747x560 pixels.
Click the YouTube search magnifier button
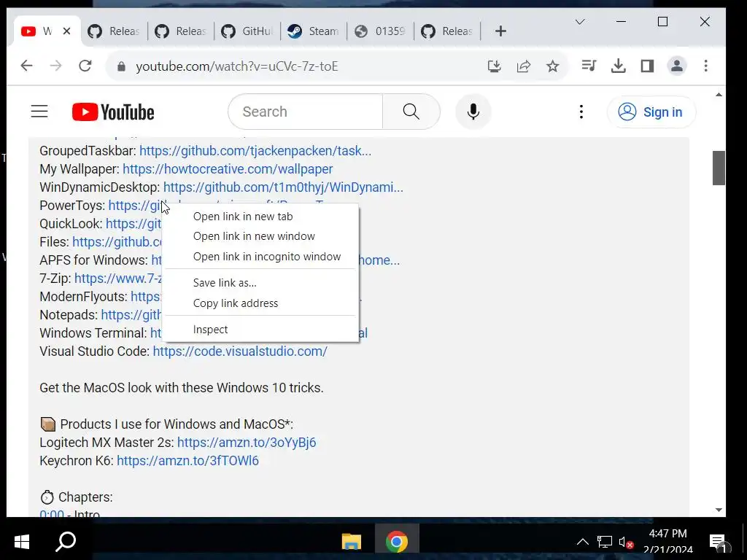pyautogui.click(x=411, y=112)
